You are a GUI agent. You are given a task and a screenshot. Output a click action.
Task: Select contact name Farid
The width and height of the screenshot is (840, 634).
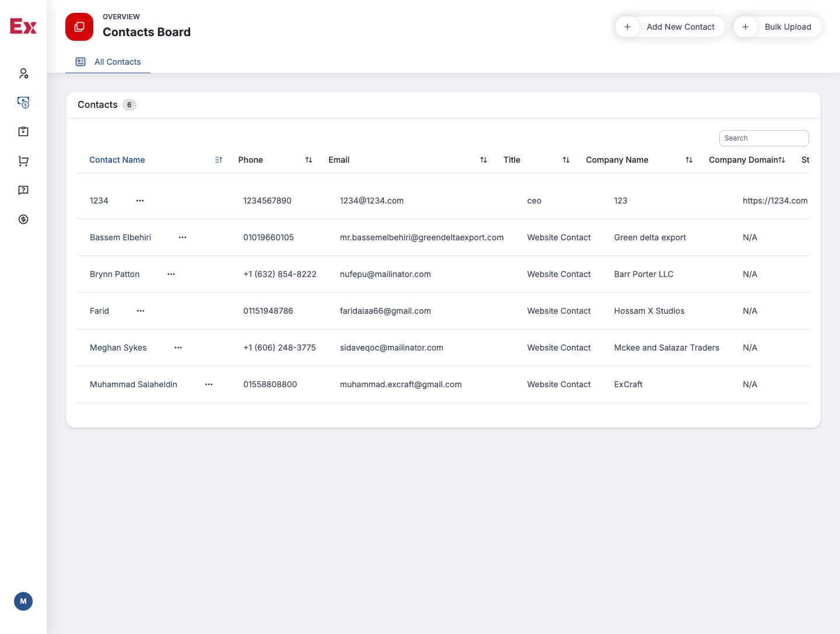(x=99, y=311)
